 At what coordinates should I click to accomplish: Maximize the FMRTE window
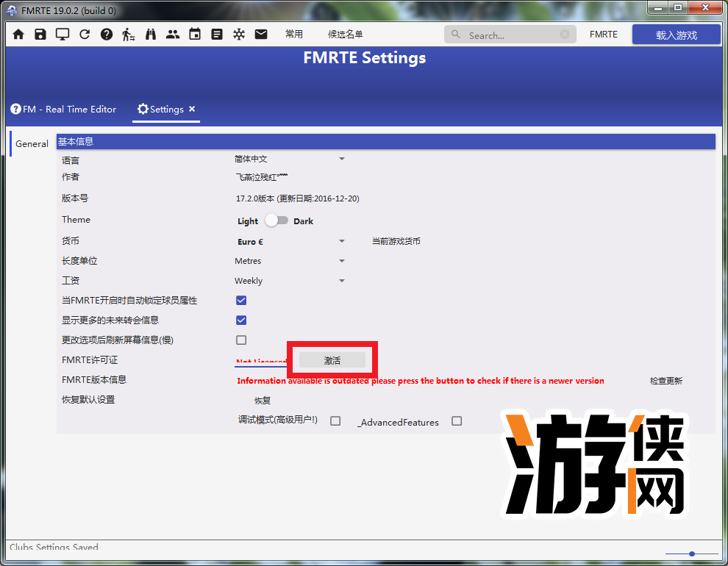pos(678,8)
